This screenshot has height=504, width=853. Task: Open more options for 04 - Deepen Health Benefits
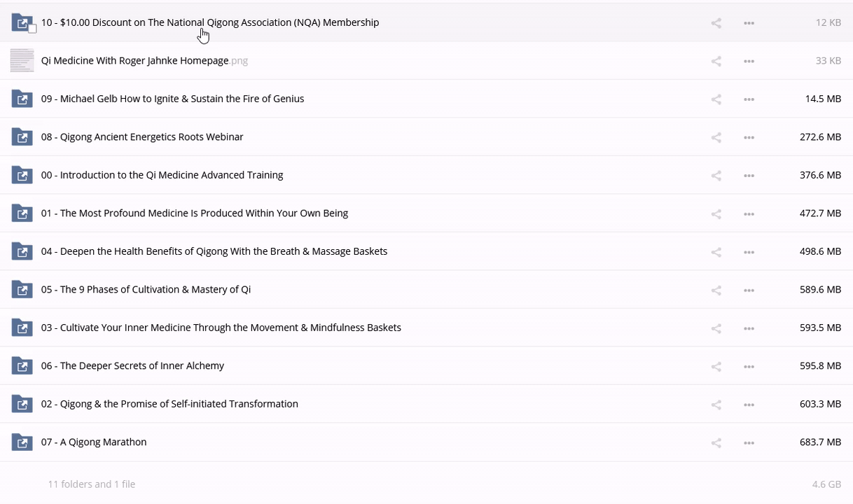coord(749,251)
